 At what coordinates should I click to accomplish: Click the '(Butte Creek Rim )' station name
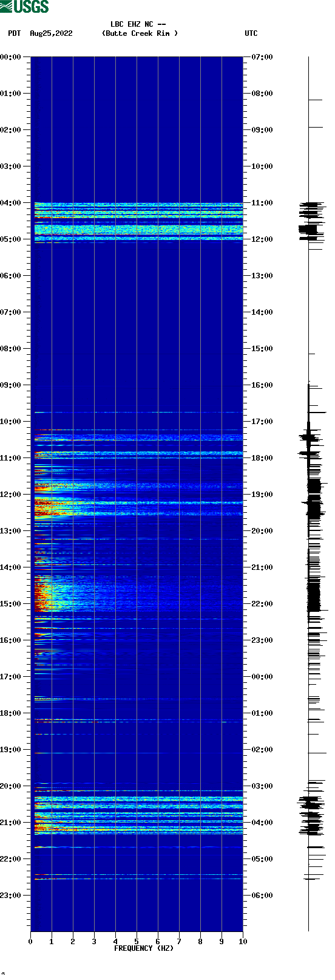pos(140,33)
